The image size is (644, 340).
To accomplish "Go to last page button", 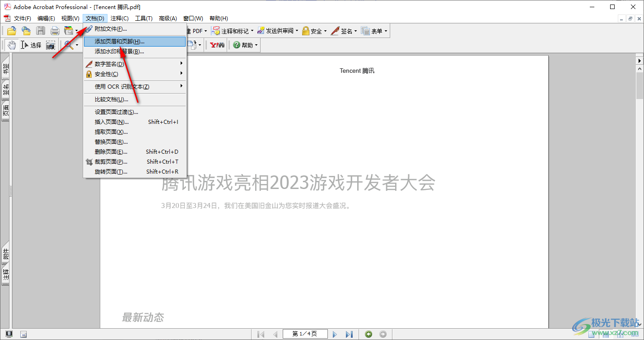I will pos(349,334).
